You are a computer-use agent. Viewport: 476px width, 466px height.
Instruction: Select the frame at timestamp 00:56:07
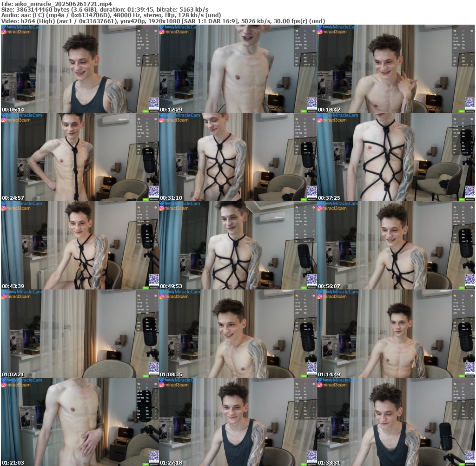tap(396, 245)
